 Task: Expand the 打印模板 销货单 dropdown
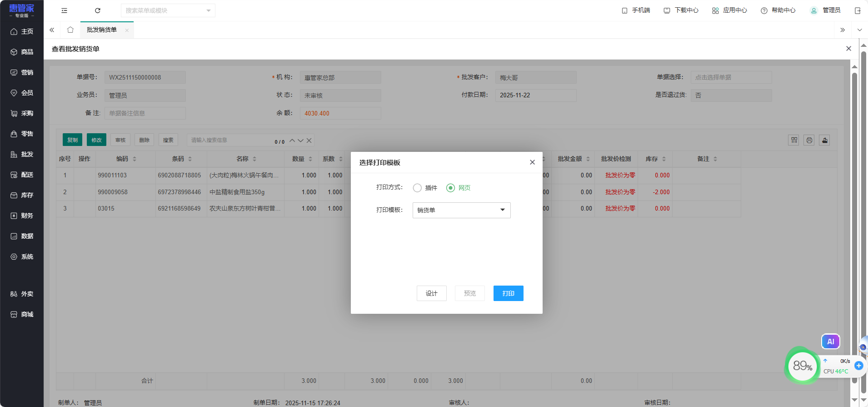click(461, 210)
